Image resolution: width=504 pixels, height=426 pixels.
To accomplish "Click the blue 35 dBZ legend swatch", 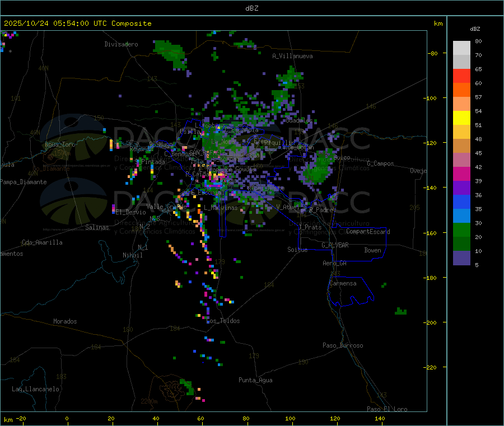I will 461,202.
